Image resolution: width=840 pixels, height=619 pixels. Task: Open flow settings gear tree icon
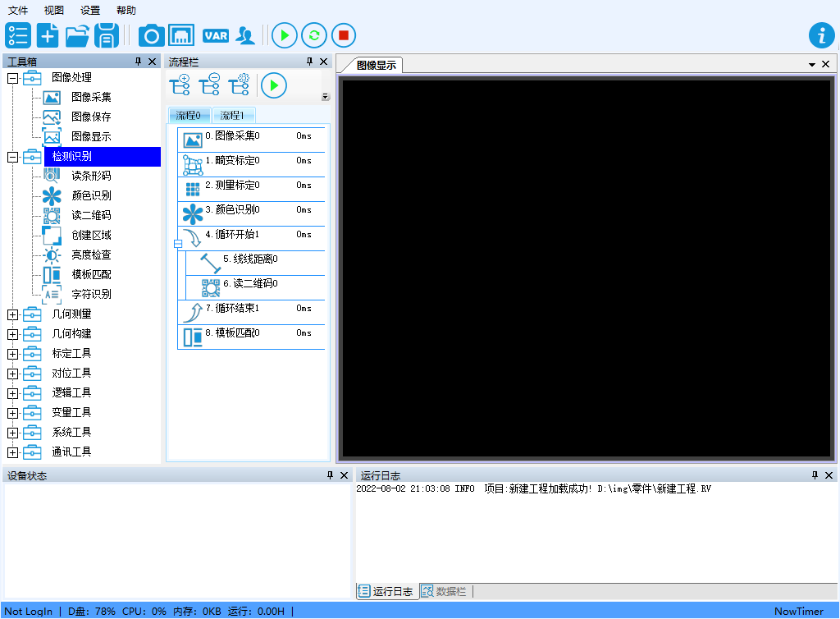click(x=239, y=85)
